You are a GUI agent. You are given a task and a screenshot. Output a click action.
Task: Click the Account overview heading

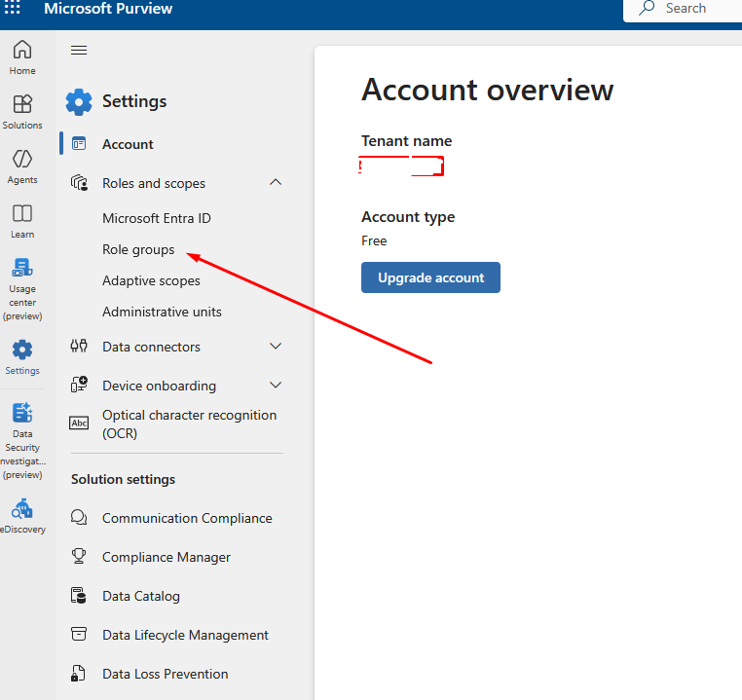click(x=488, y=90)
